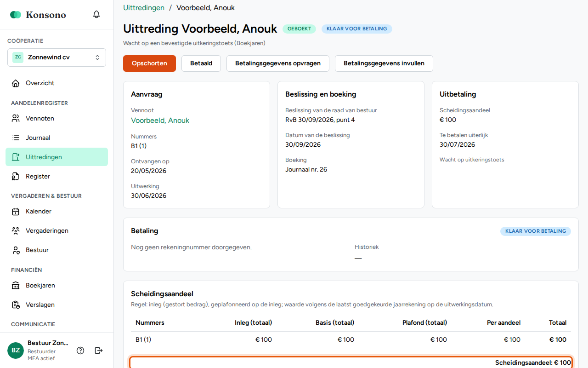Viewport: 588px width, 368px height.
Task: Click the BZ user avatar
Action: tap(16, 351)
